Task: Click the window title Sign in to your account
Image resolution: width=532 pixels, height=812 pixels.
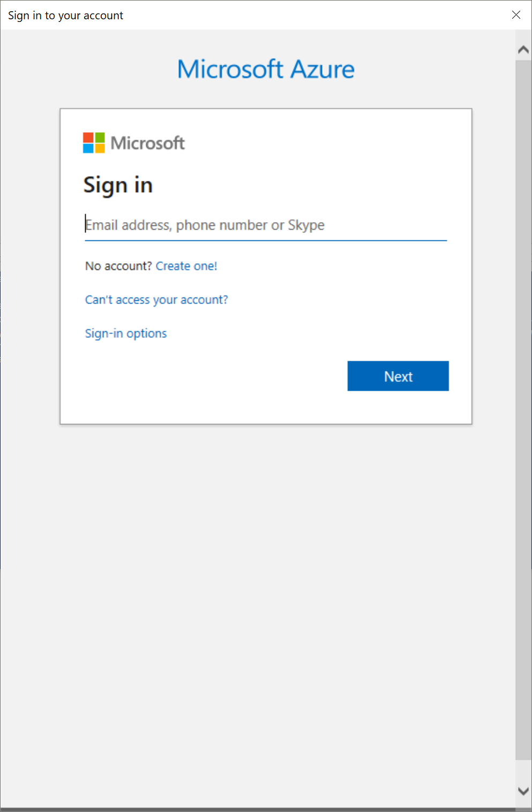Action: 65,16
